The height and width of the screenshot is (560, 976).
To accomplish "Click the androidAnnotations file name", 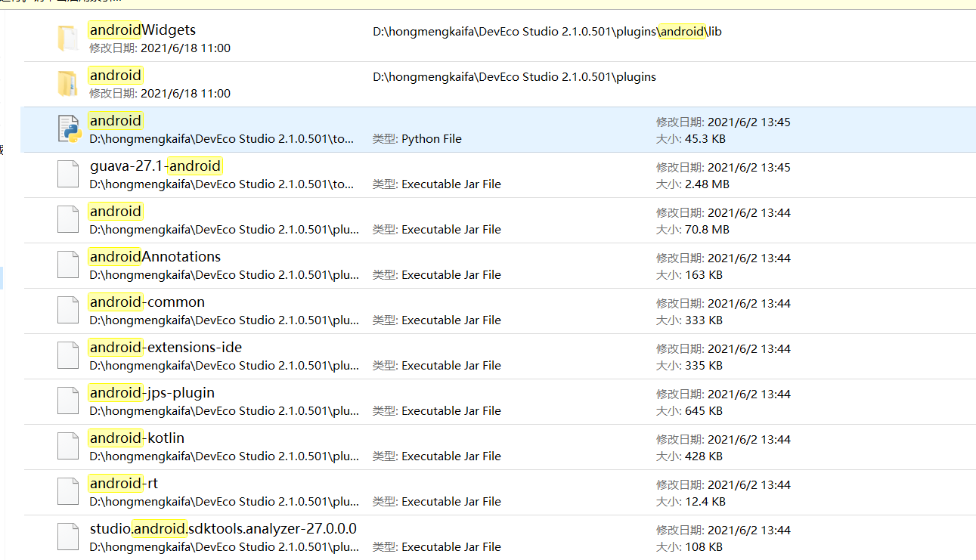I will tap(155, 257).
